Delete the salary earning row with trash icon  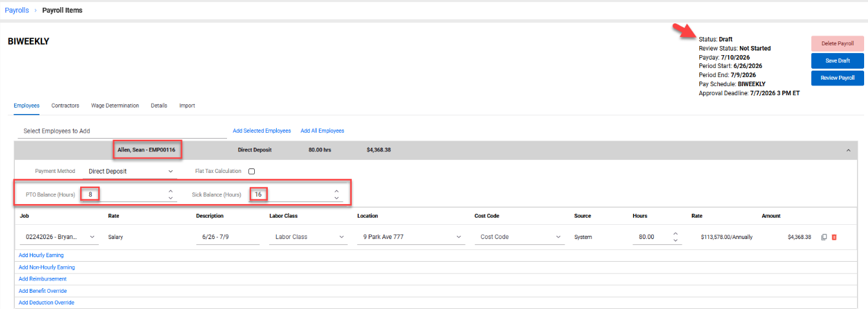pos(834,237)
